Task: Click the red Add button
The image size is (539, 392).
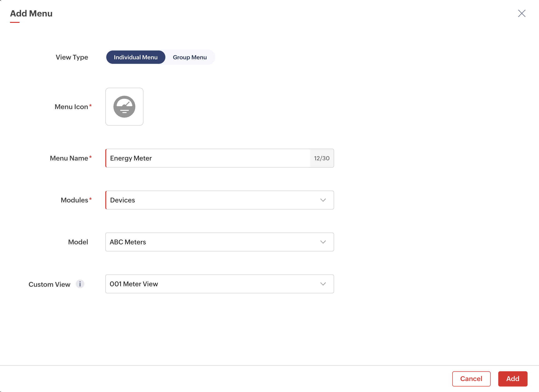Action: click(x=513, y=379)
